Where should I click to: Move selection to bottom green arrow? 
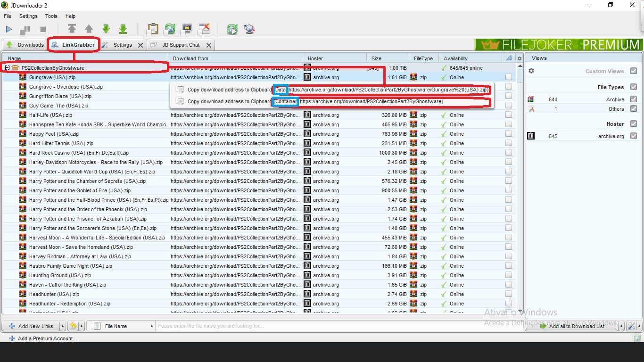pyautogui.click(x=123, y=29)
